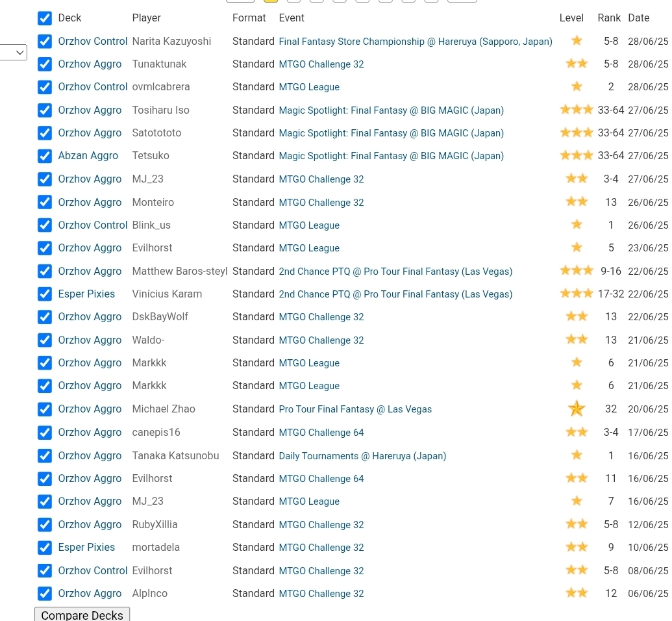The height and width of the screenshot is (621, 672).
Task: Deselect Tosiharu Iso's deck checkbox
Action: [x=45, y=110]
